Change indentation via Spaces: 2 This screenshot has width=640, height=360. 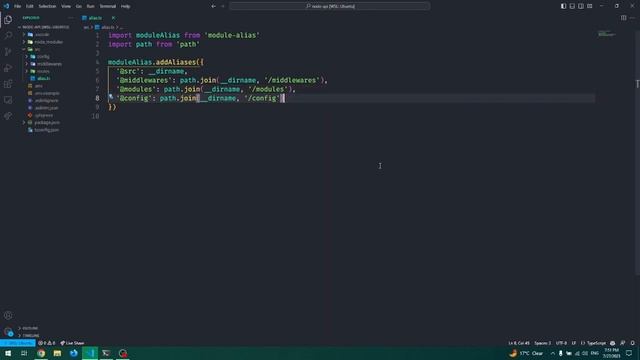click(542, 343)
